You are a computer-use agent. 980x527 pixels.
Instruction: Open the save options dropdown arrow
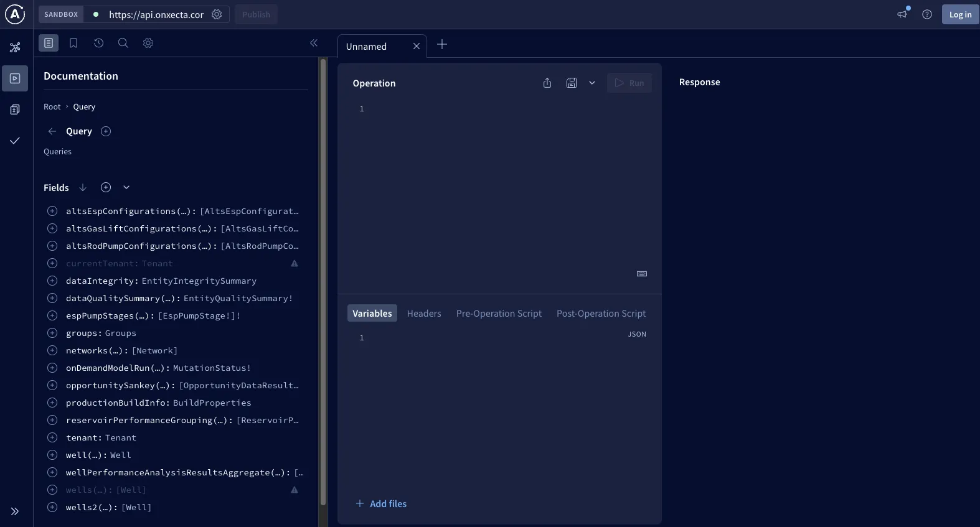tap(592, 83)
